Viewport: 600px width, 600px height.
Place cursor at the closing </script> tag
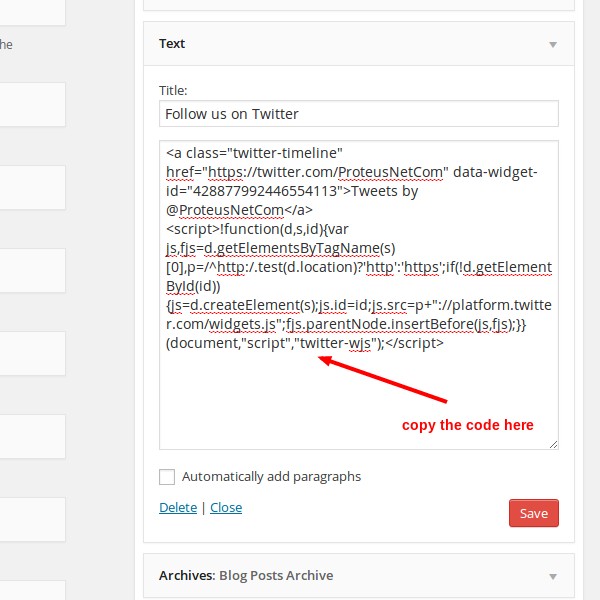414,343
